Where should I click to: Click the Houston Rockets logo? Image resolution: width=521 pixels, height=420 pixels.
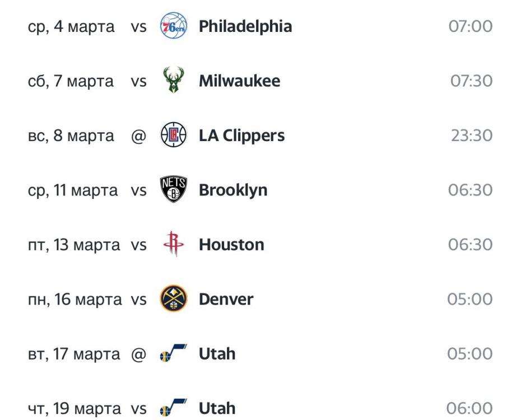click(173, 245)
